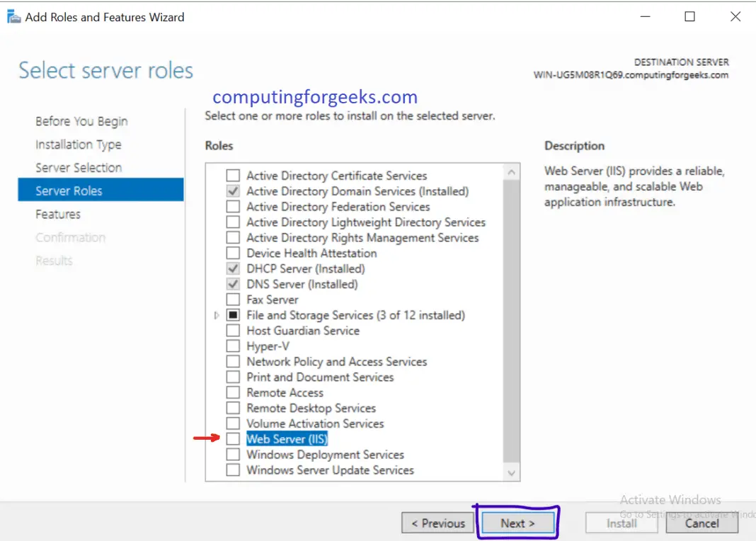Screen dimensions: 756x541
Task: Click the scrollbar up arrow of the Roles list
Action: (x=511, y=171)
